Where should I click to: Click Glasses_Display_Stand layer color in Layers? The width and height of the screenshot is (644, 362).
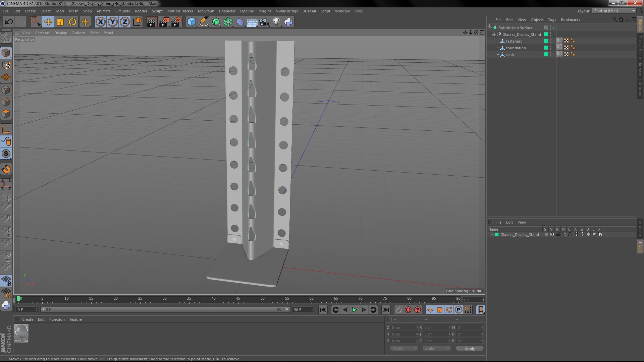coord(497,235)
